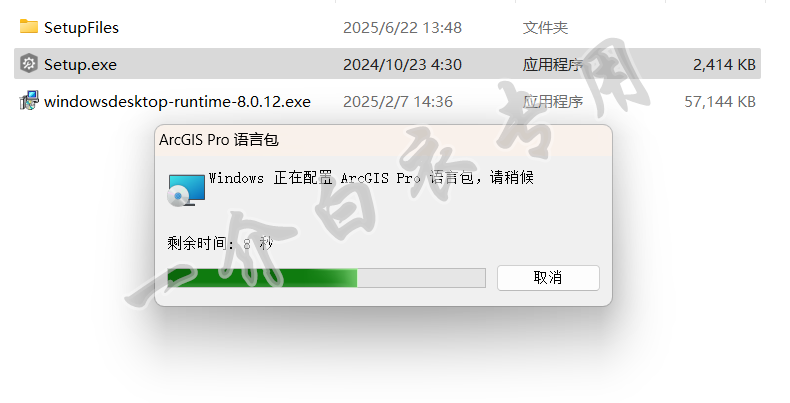Click the SetupFiles folder icon

29,26
